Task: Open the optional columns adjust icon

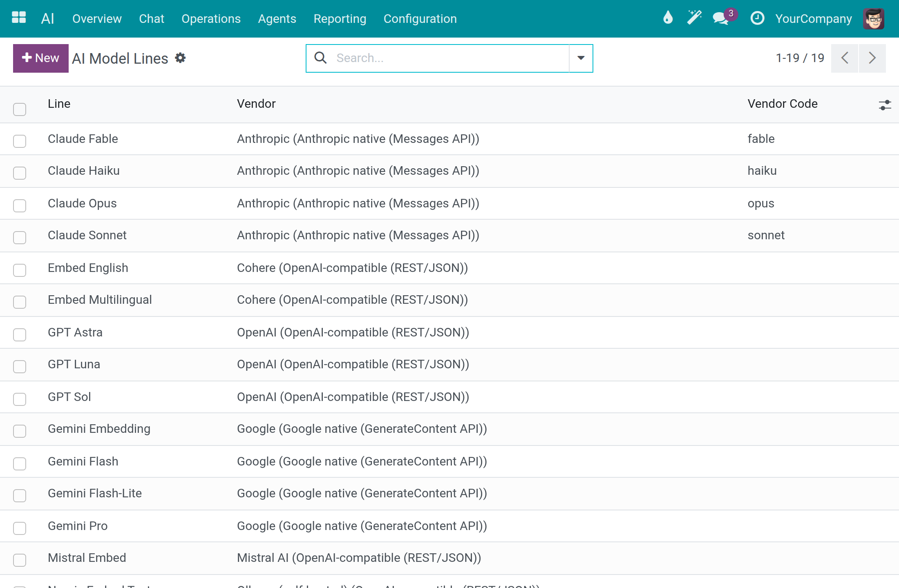Action: [885, 105]
